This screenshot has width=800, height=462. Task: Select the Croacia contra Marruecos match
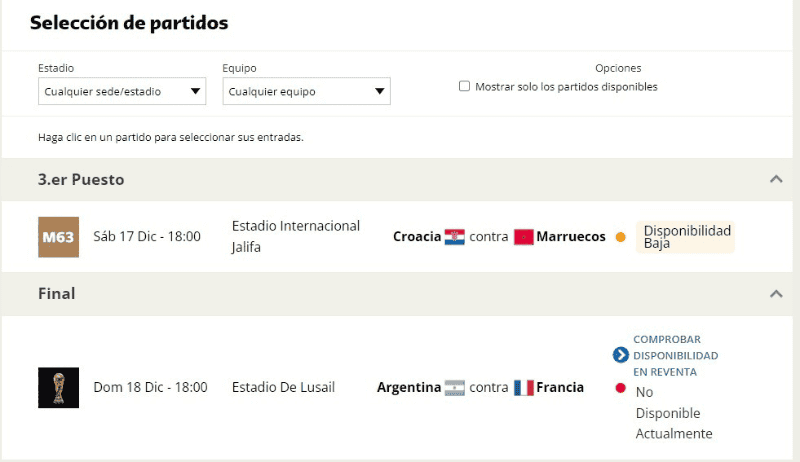pyautogui.click(x=499, y=237)
